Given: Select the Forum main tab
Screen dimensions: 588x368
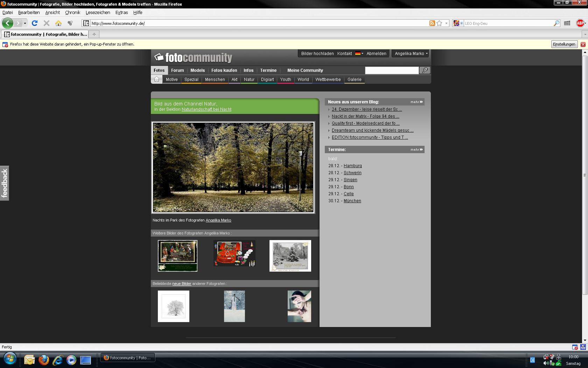Looking at the screenshot, I should pos(177,70).
